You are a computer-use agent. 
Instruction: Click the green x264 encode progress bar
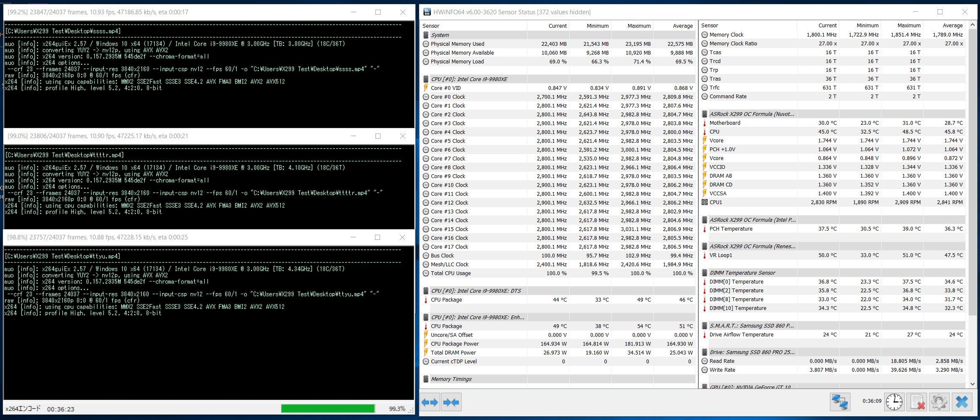[x=328, y=409]
